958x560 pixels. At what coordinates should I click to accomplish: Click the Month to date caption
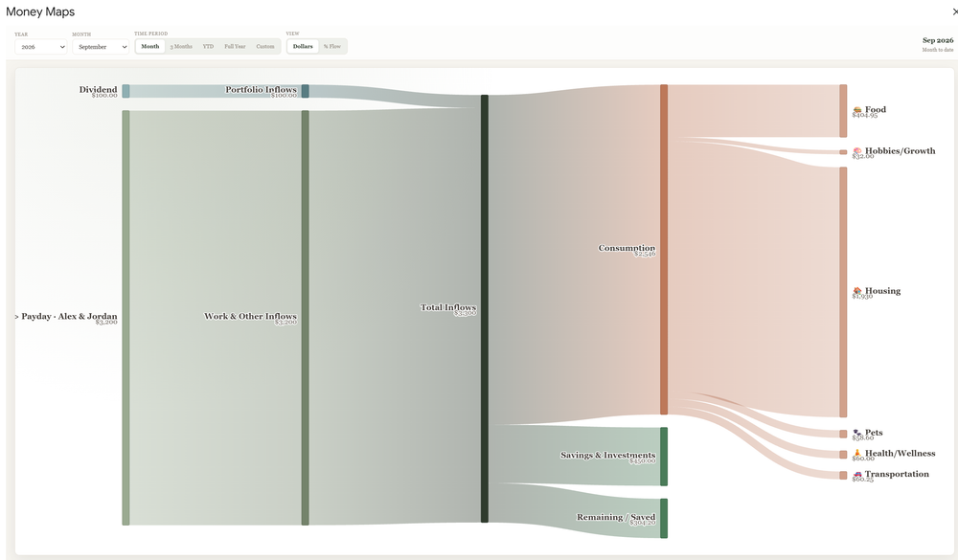click(938, 50)
